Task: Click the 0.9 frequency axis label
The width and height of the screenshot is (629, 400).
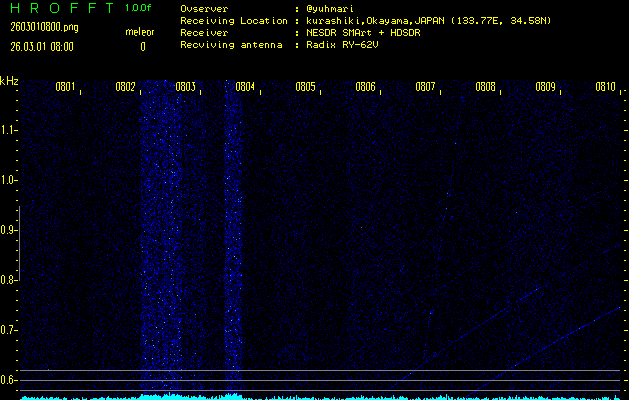Action: [9, 230]
